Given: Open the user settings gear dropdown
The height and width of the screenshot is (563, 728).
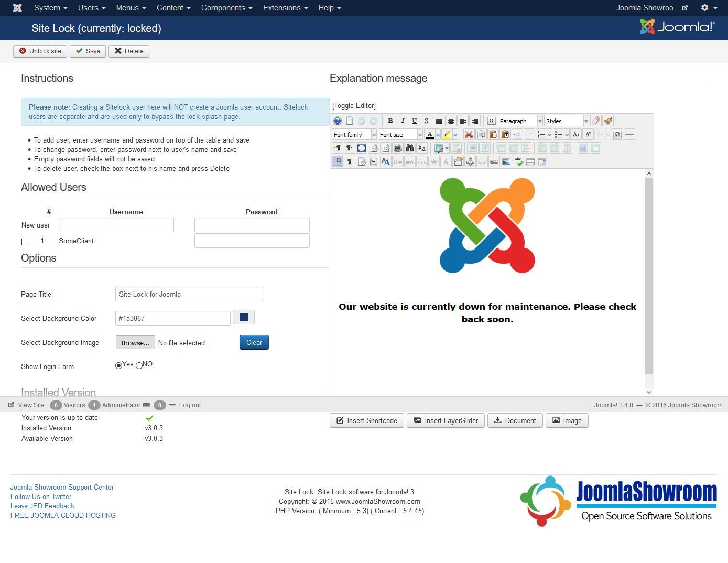Looking at the screenshot, I should click(709, 8).
